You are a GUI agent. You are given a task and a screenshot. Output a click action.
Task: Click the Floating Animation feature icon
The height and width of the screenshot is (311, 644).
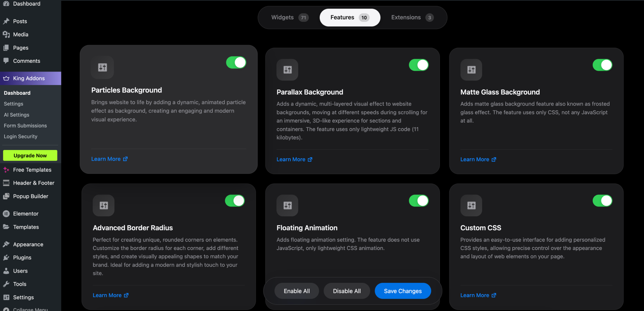click(x=287, y=205)
